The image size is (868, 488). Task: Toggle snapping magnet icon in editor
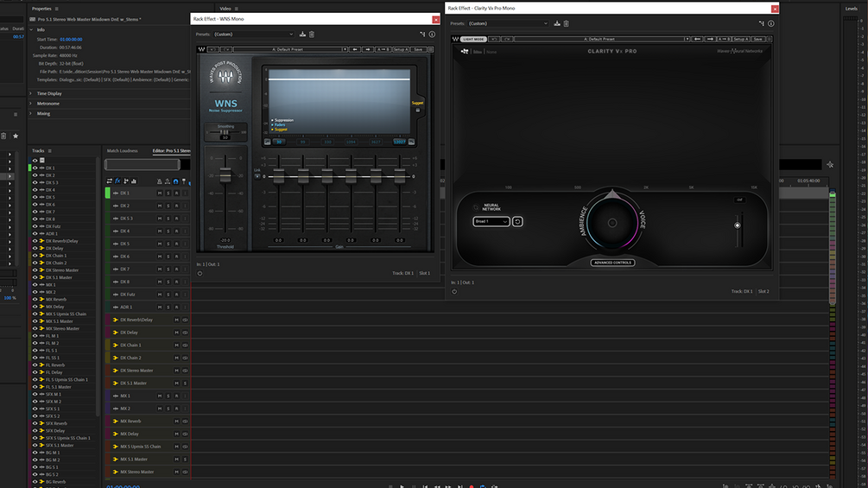tap(175, 181)
